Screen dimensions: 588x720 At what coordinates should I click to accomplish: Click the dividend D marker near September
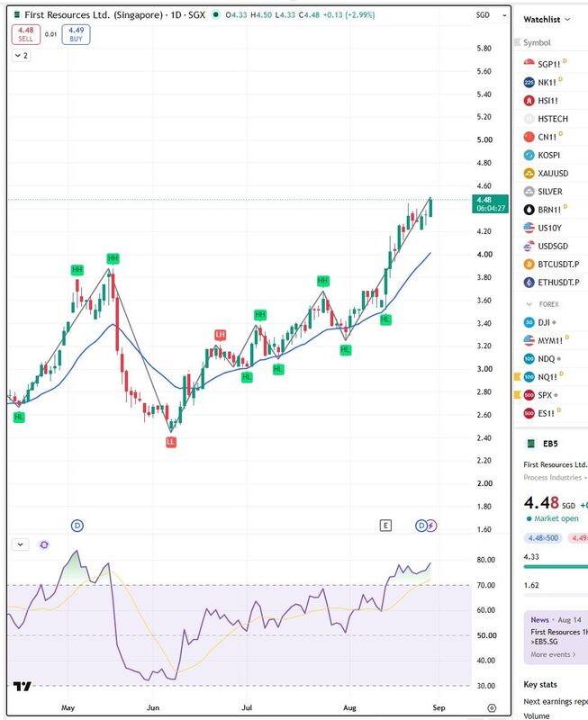click(x=421, y=526)
